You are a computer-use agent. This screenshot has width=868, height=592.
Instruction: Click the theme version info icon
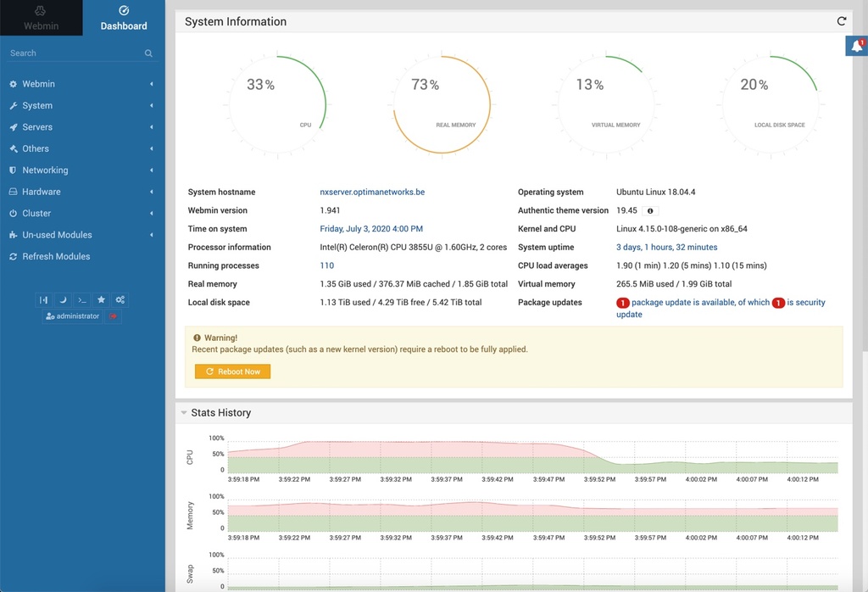point(650,211)
